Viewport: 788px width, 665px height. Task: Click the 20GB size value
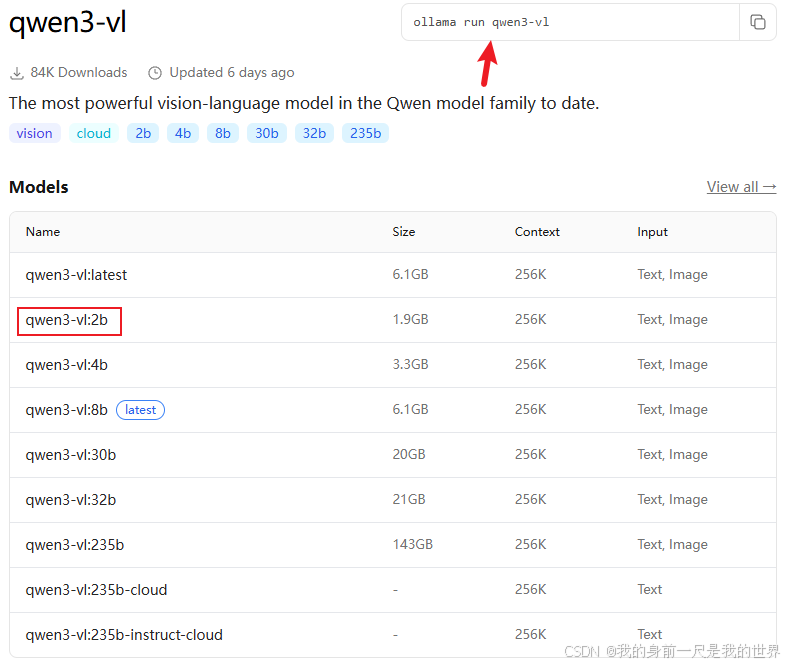(409, 454)
